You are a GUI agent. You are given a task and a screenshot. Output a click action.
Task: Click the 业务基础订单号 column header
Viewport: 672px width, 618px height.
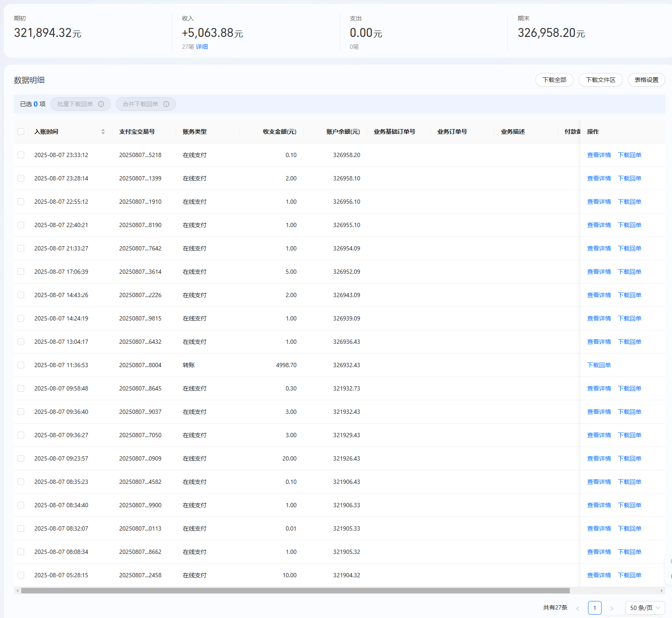395,132
